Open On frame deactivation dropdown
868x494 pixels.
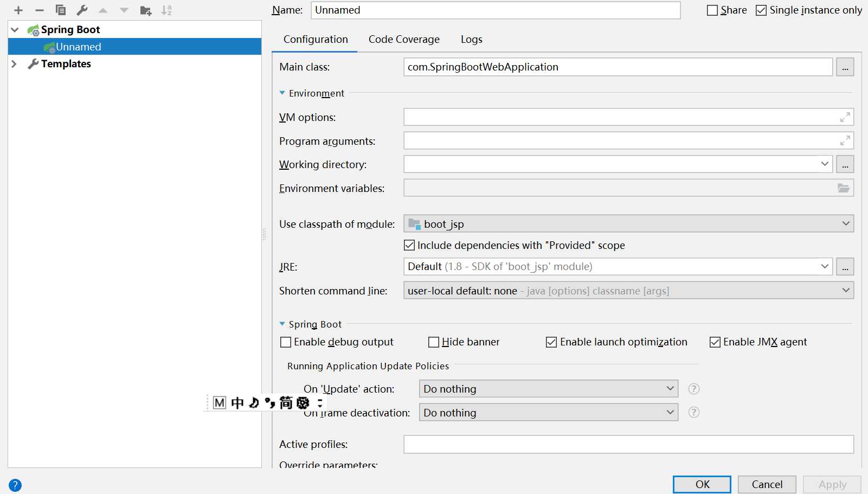tap(670, 412)
